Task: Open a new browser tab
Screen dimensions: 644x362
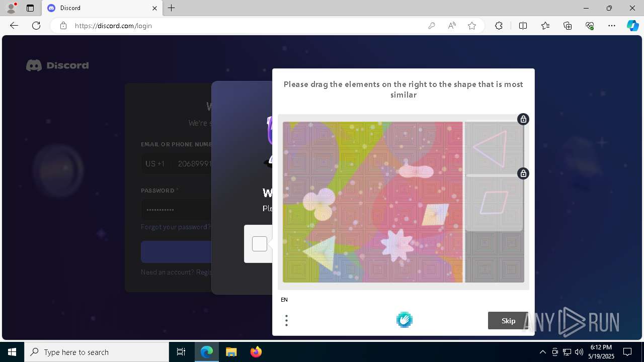Action: (172, 8)
